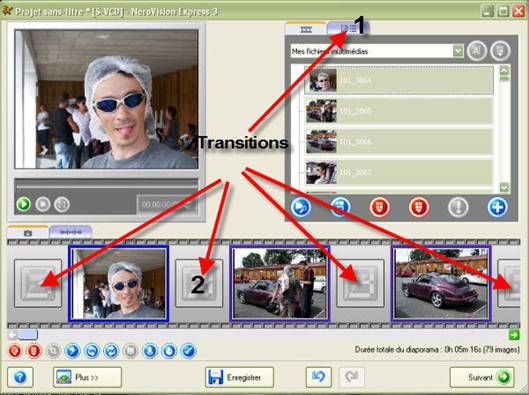Click the first red shield delete icon below timeline

tap(14, 351)
